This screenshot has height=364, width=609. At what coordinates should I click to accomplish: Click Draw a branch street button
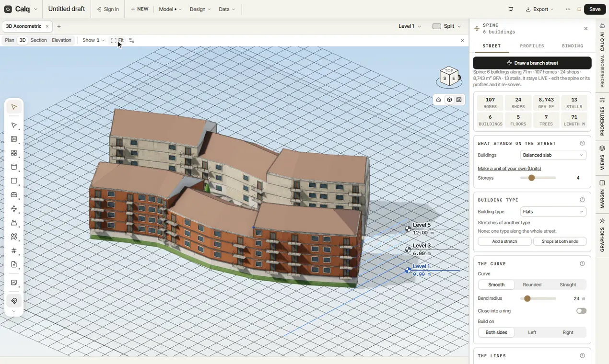(532, 63)
